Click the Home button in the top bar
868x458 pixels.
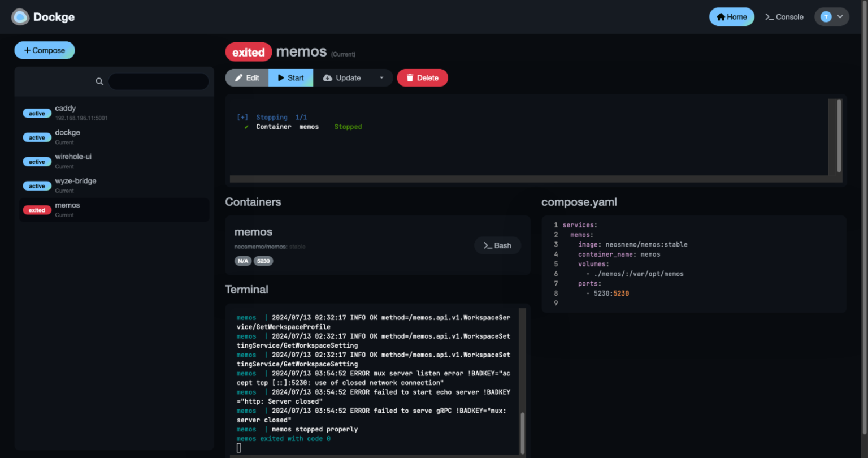[731, 16]
